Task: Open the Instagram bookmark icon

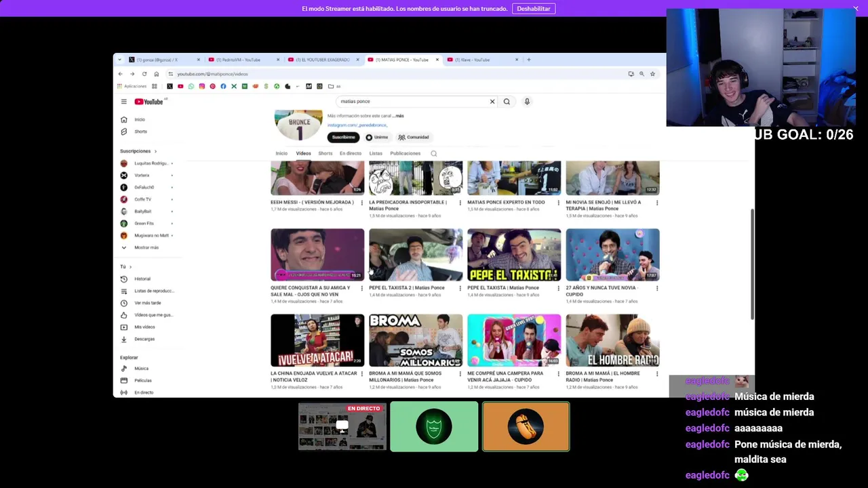Action: (202, 86)
